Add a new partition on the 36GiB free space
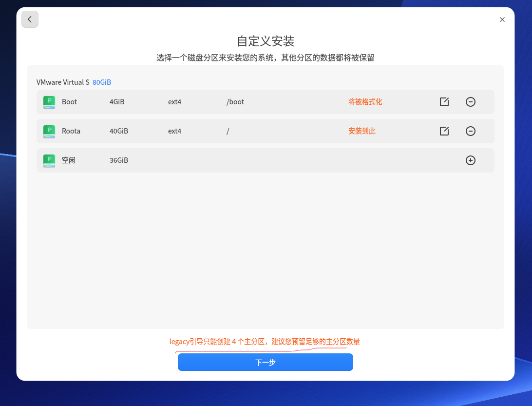The height and width of the screenshot is (406, 532). [x=470, y=160]
